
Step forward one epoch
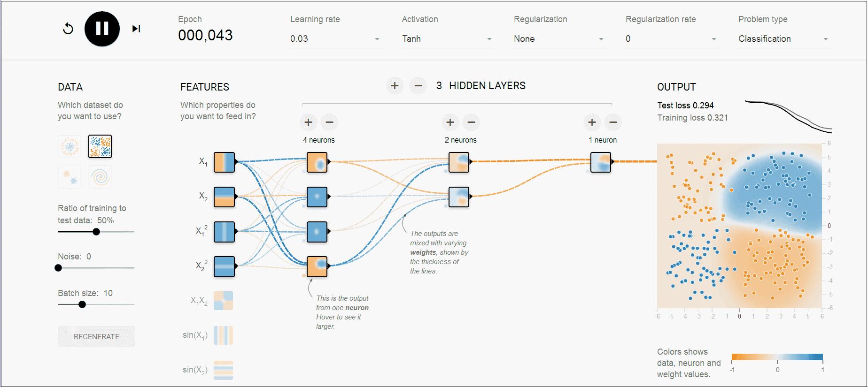click(x=136, y=29)
